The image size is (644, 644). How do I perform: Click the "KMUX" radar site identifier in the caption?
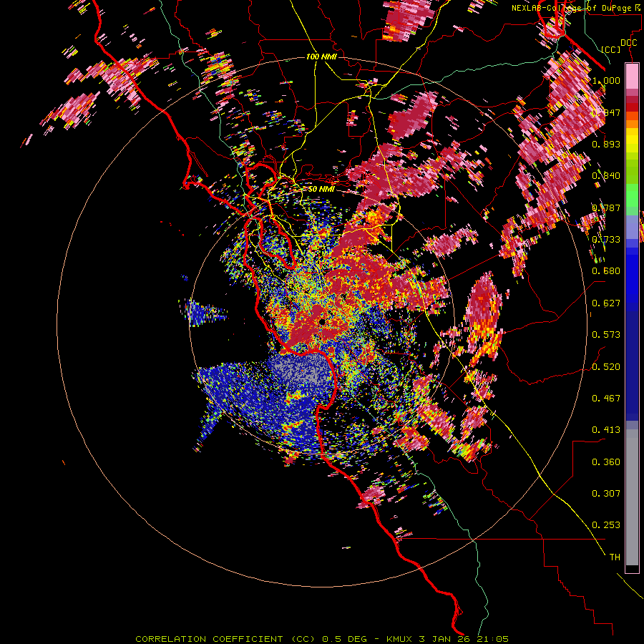(x=399, y=639)
